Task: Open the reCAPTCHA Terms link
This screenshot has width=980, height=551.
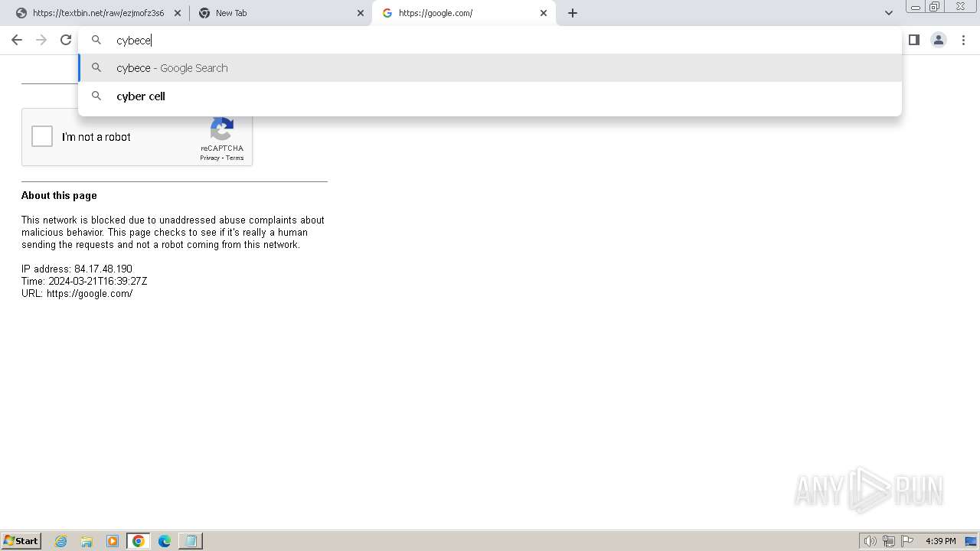Action: click(234, 158)
